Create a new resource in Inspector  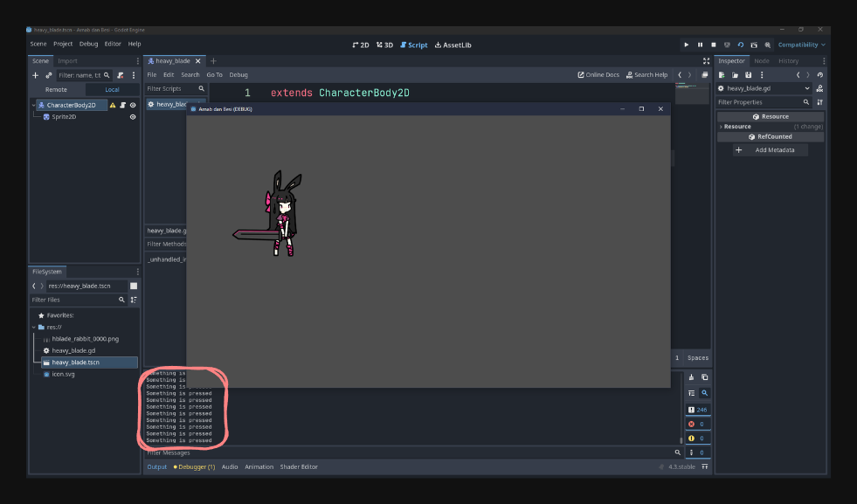coord(722,75)
